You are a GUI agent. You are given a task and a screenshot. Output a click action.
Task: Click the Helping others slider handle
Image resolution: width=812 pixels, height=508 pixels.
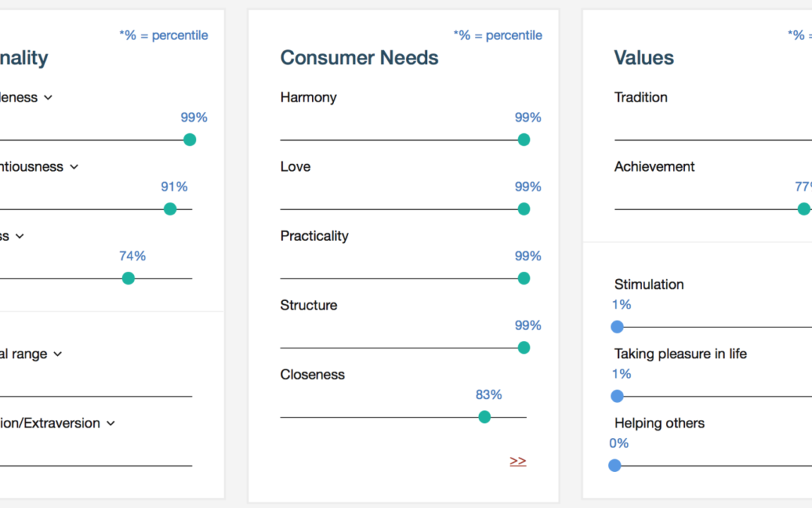coord(615,465)
